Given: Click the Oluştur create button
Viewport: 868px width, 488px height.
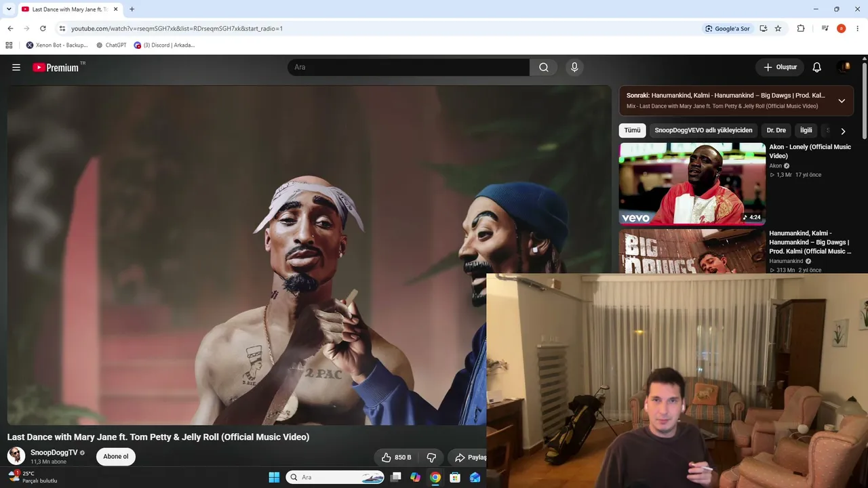Looking at the screenshot, I should [x=780, y=67].
